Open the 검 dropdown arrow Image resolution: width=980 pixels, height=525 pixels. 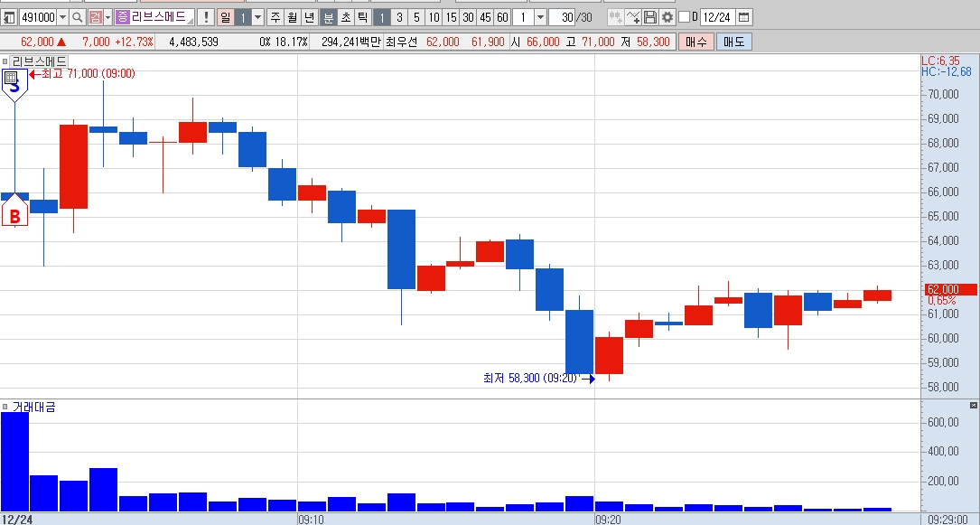click(x=107, y=17)
